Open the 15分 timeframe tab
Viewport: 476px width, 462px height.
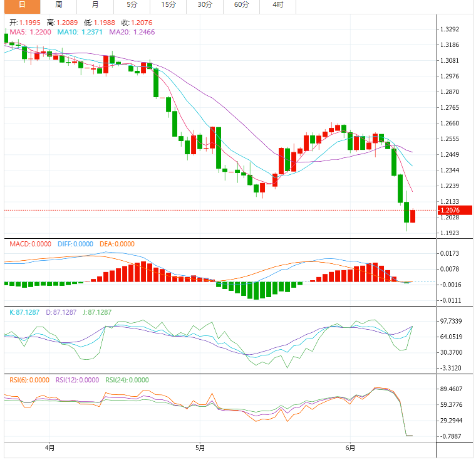point(168,6)
